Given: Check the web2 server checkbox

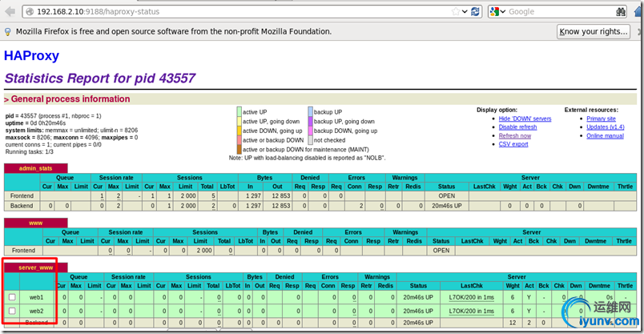Looking at the screenshot, I should coord(12,311).
